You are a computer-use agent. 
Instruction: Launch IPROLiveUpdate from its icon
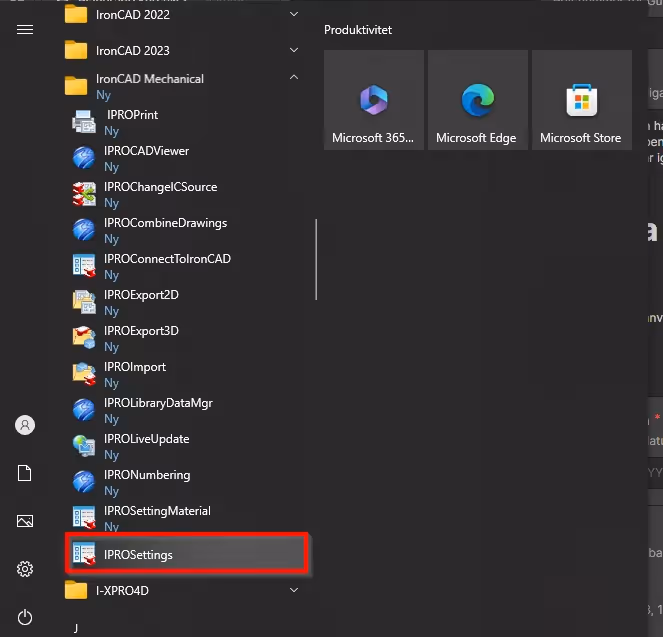pos(84,446)
